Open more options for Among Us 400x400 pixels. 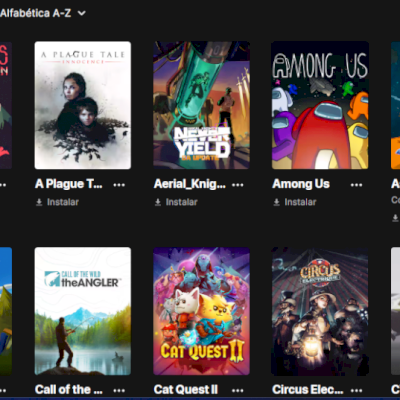pos(356,185)
